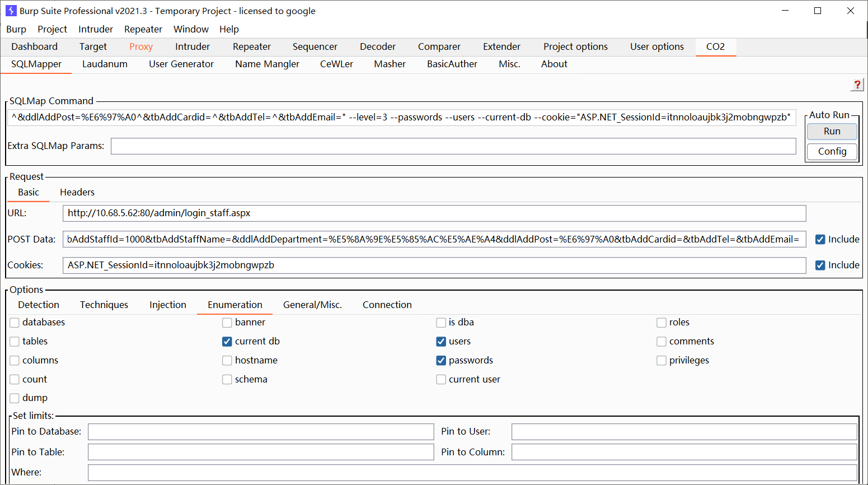The width and height of the screenshot is (868, 485).
Task: Toggle the dump checkbox
Action: pos(15,398)
